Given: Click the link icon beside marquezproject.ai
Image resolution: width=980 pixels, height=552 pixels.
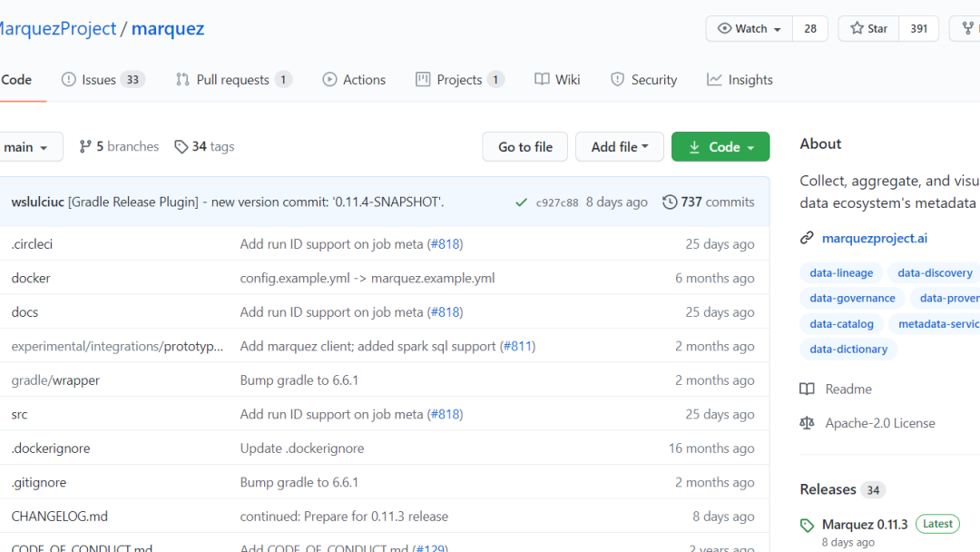Looking at the screenshot, I should [807, 238].
